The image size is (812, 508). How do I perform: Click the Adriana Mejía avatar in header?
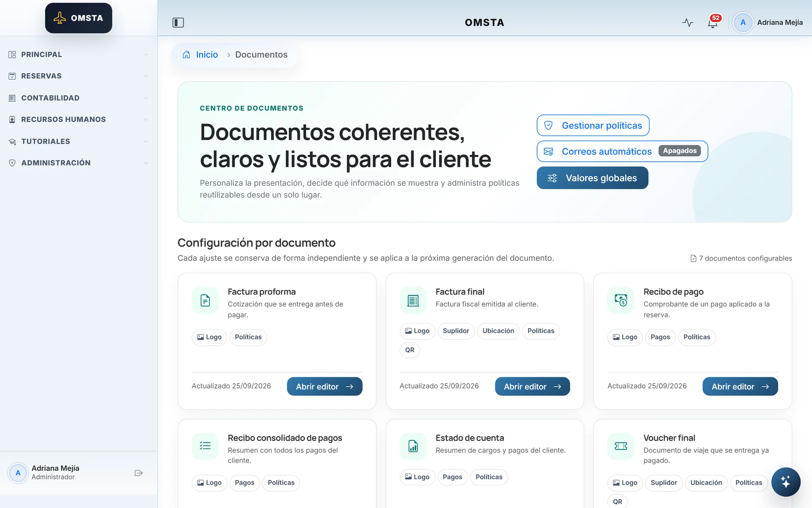click(x=743, y=22)
